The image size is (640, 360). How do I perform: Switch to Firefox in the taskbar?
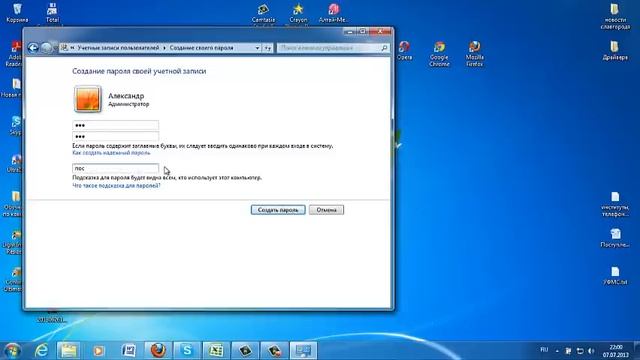pyautogui.click(x=158, y=351)
